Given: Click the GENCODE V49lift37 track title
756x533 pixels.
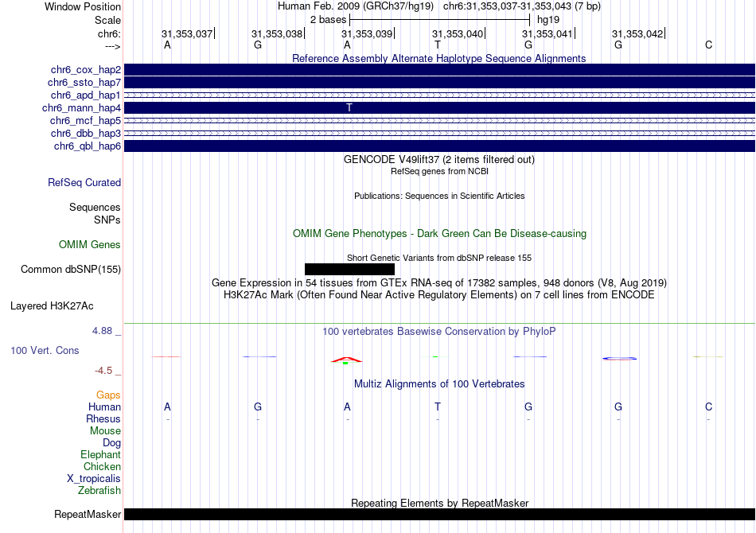Looking at the screenshot, I should pos(438,160).
